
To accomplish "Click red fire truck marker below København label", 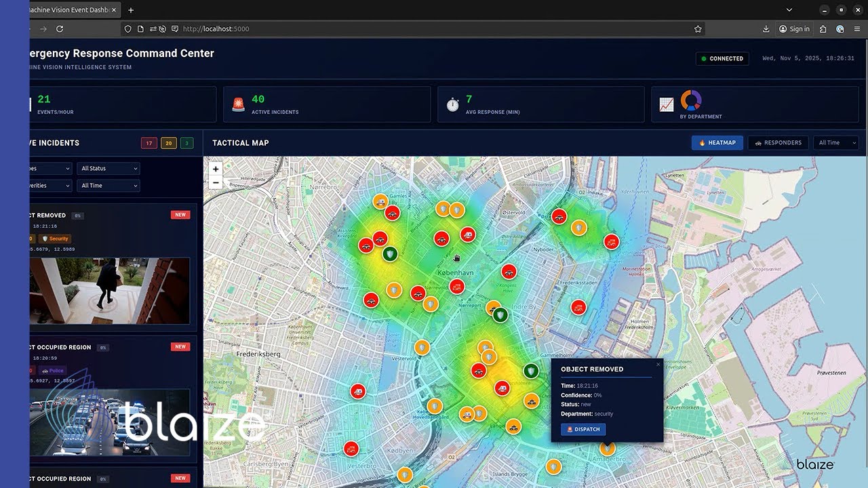I will tap(456, 287).
